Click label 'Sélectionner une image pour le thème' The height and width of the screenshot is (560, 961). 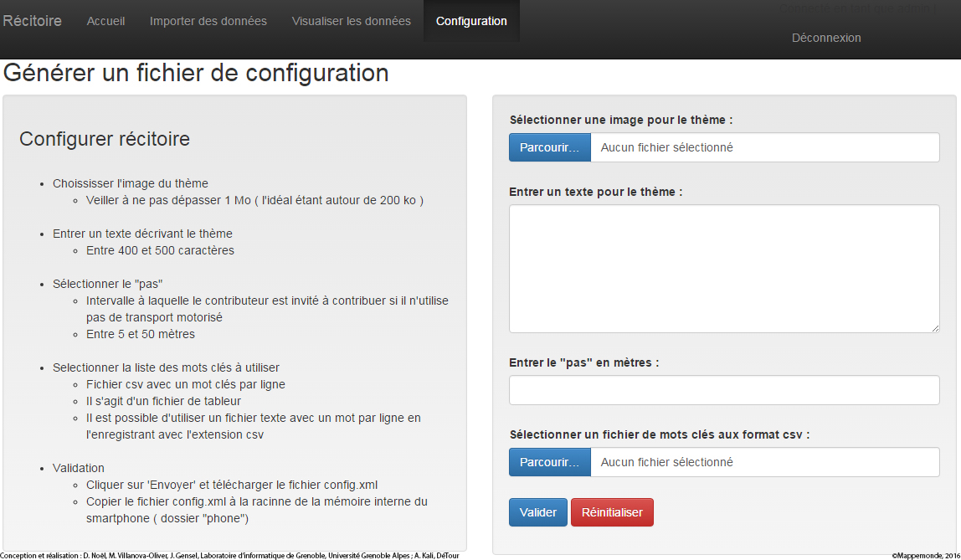click(620, 120)
